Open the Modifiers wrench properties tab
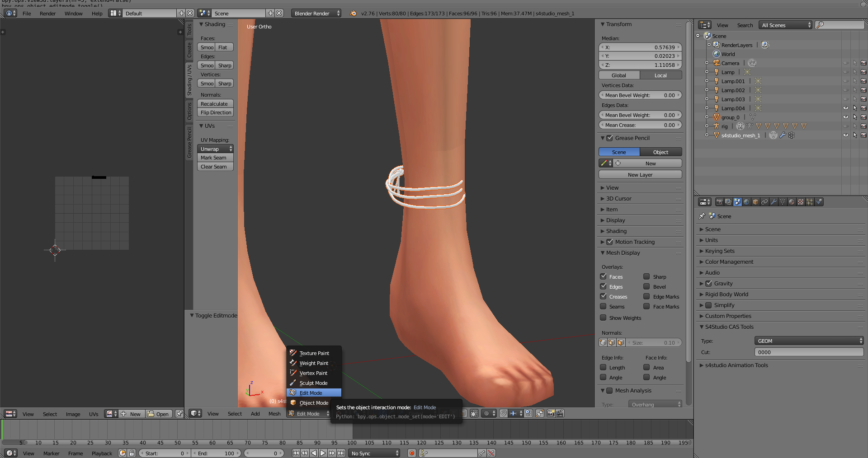 pos(774,202)
